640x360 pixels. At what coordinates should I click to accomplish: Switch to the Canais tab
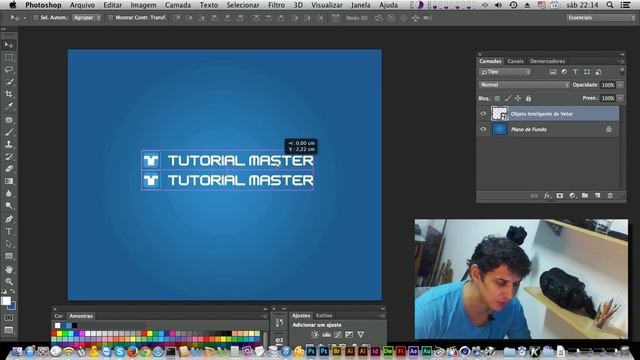tap(516, 61)
